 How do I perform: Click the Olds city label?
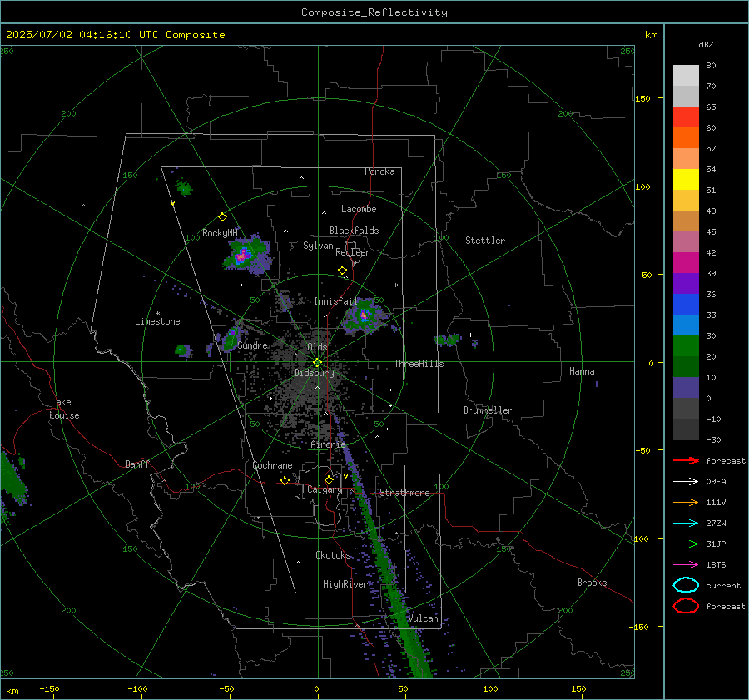tap(317, 347)
